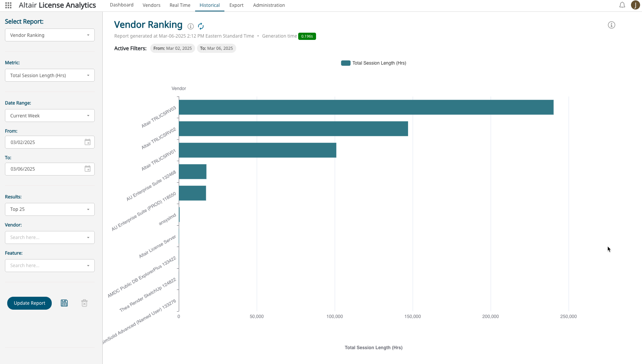Viewport: 642px width, 364px height.
Task: Click info icon next to Vendor Ranking title
Action: (x=191, y=26)
